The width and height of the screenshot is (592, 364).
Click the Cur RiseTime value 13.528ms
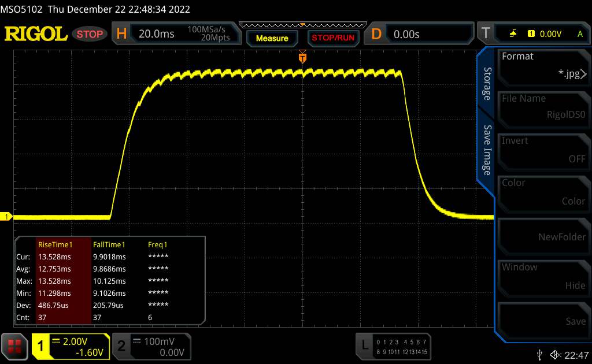[54, 257]
